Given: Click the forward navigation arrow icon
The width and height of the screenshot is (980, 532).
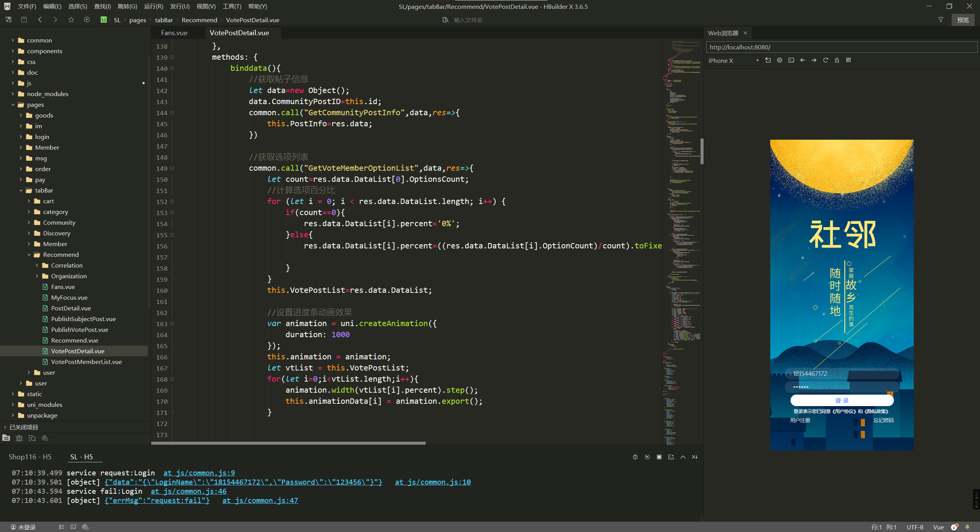Looking at the screenshot, I should coord(55,20).
